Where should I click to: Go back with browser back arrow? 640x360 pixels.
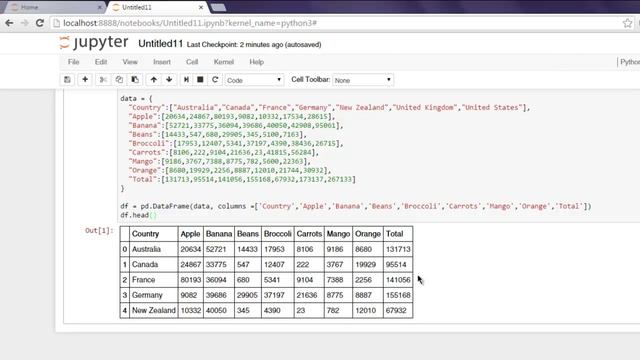point(9,23)
